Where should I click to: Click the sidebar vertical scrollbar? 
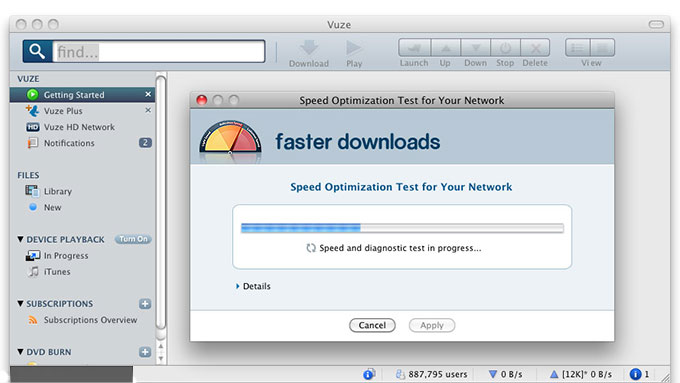click(x=160, y=204)
